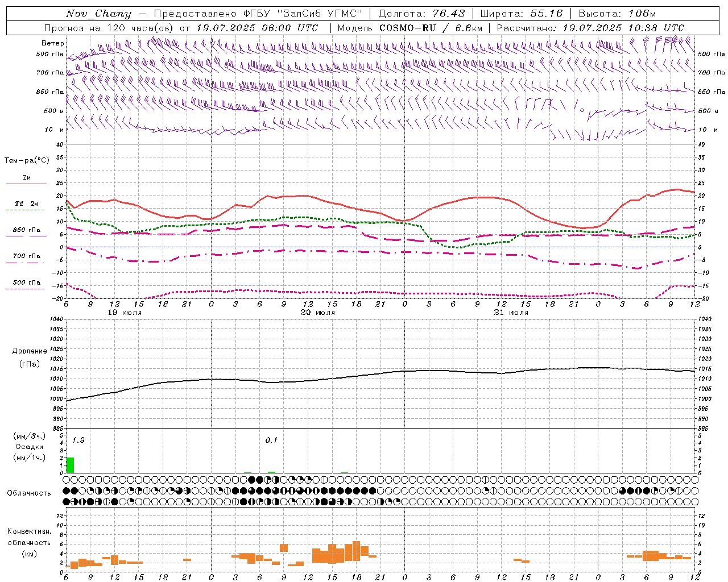The width and height of the screenshot is (728, 582).
Task: Click the "500 м" wind level label on left axis
Action: tap(54, 111)
